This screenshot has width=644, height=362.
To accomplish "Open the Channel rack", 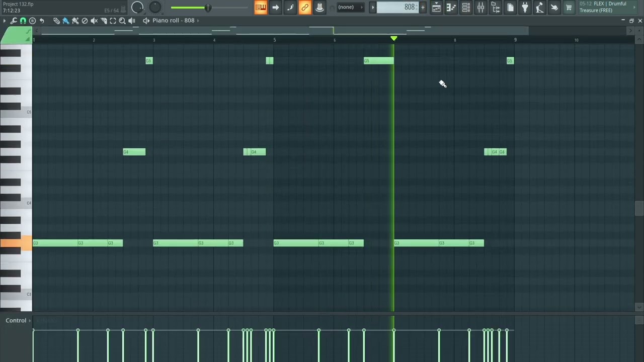I will coord(466,7).
